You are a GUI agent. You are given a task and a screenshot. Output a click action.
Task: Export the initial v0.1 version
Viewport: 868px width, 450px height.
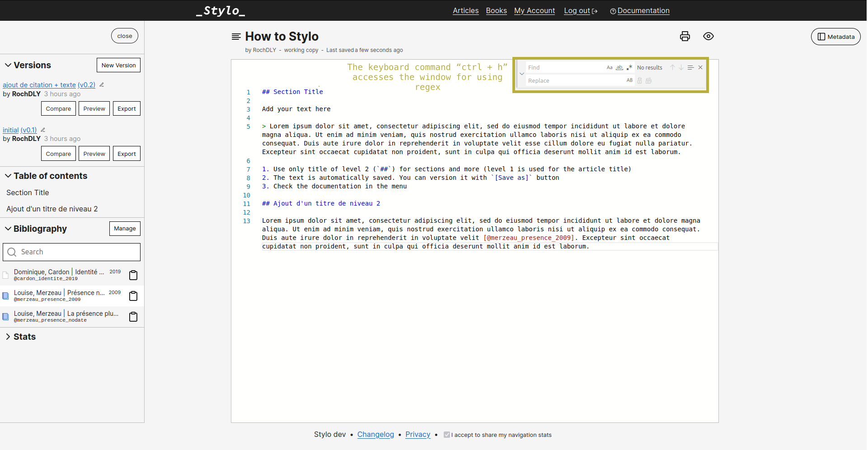(127, 154)
